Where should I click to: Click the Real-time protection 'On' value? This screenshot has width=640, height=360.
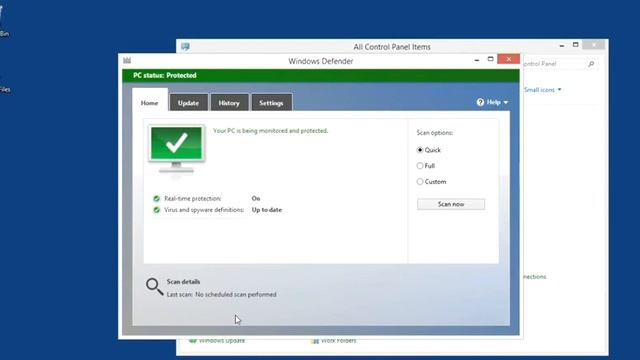pyautogui.click(x=256, y=198)
